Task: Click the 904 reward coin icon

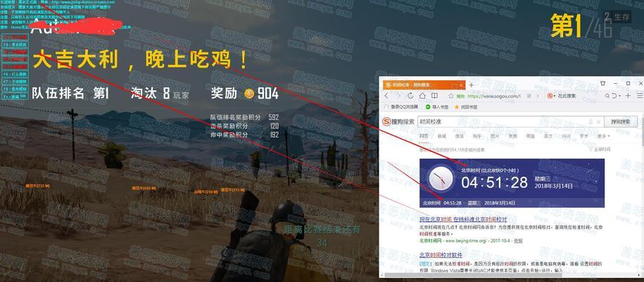Action: (249, 94)
